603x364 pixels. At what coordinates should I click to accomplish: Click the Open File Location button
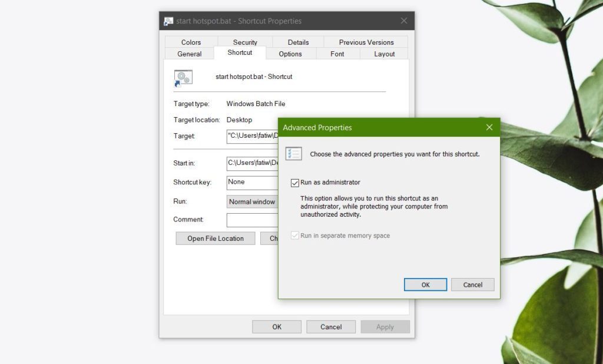[x=215, y=238]
